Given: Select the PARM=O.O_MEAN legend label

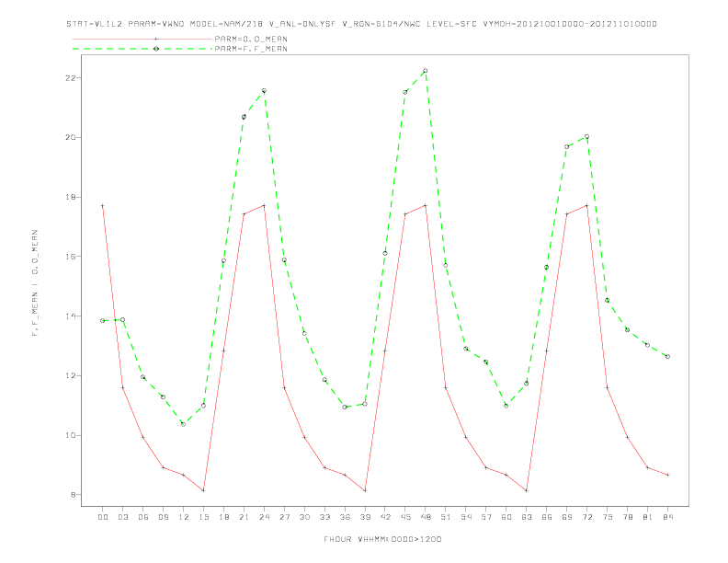Looking at the screenshot, I should [251, 39].
